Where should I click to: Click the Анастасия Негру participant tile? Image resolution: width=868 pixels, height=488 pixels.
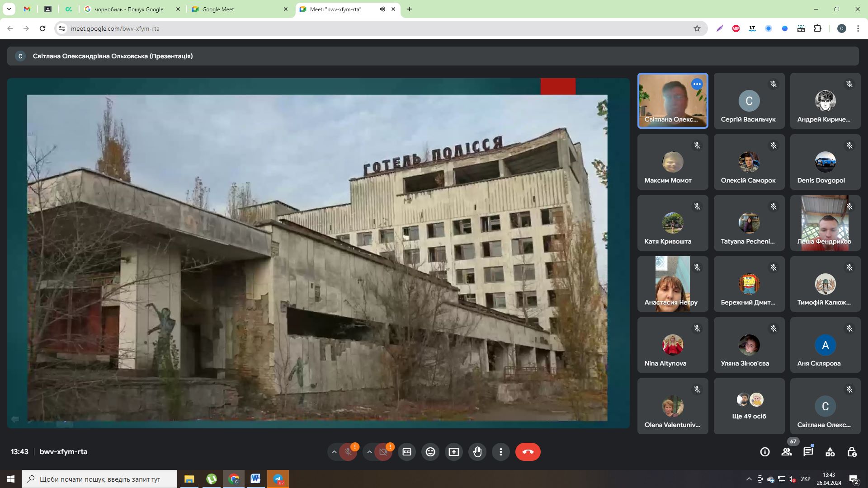click(673, 284)
